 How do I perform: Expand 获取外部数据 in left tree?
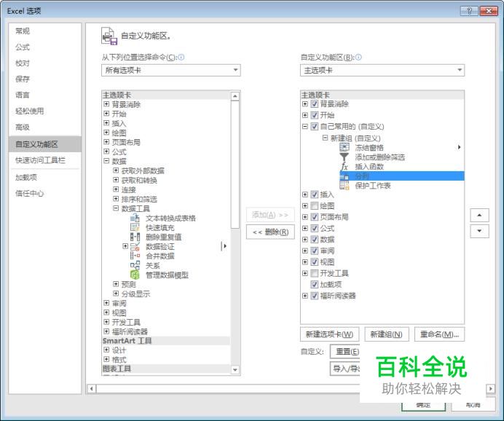tap(116, 170)
